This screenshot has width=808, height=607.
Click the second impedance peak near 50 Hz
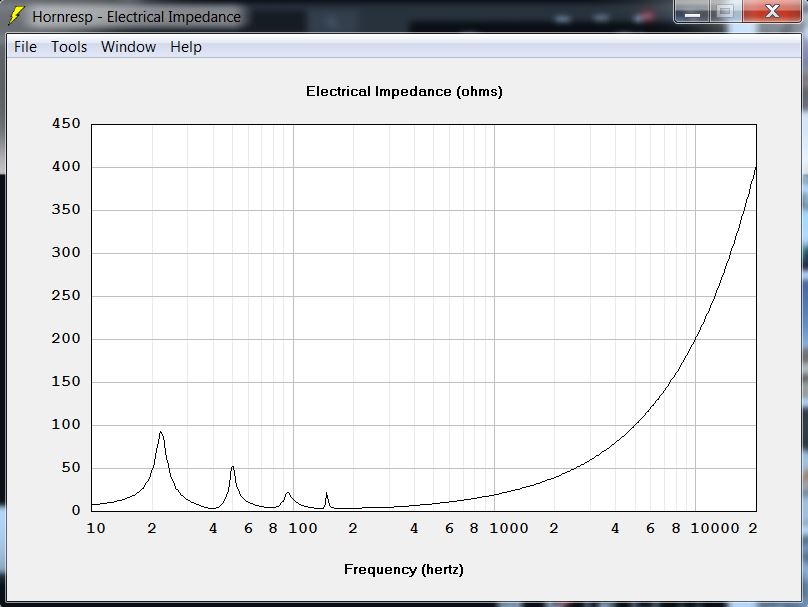(232, 468)
